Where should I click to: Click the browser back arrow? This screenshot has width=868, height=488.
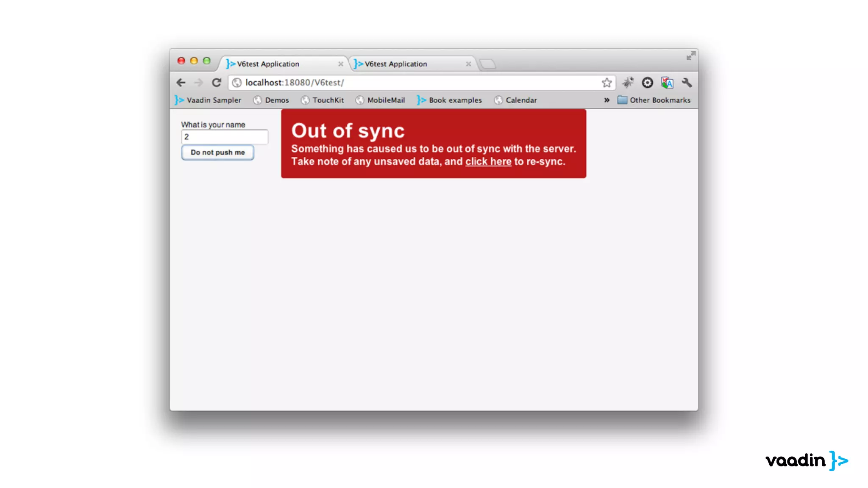[x=181, y=83]
